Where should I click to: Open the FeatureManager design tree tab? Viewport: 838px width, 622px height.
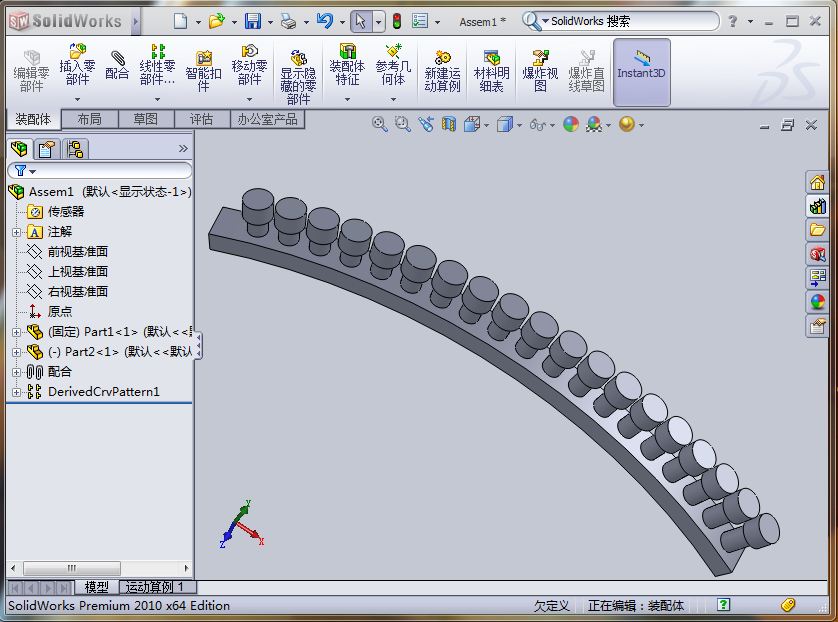point(20,149)
